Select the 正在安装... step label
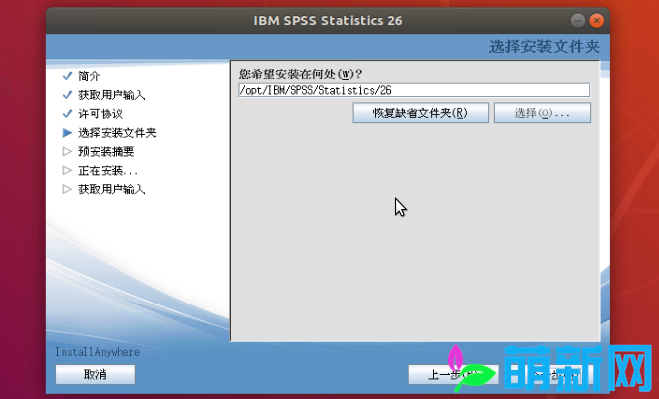This screenshot has height=399, width=659. pyautogui.click(x=108, y=171)
